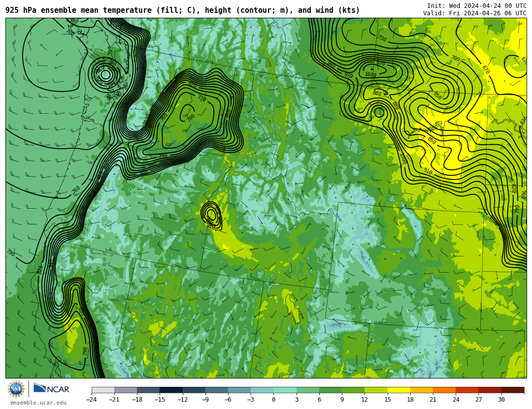Pick the -12 to -9 colorbar swatch
The image size is (532, 409).
[x=194, y=390]
